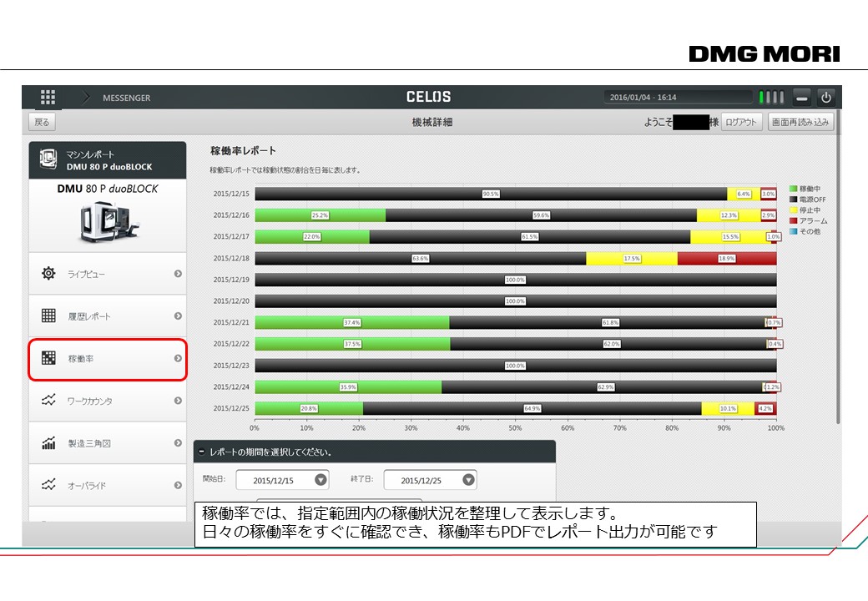Click the オーバライド line chart icon
Screen dimensions: 868x601
point(48,485)
